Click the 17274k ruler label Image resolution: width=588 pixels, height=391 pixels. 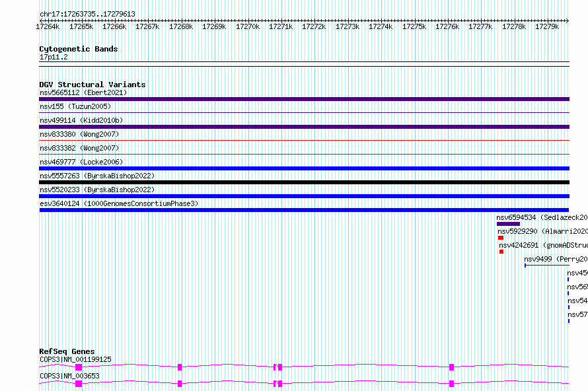(381, 26)
